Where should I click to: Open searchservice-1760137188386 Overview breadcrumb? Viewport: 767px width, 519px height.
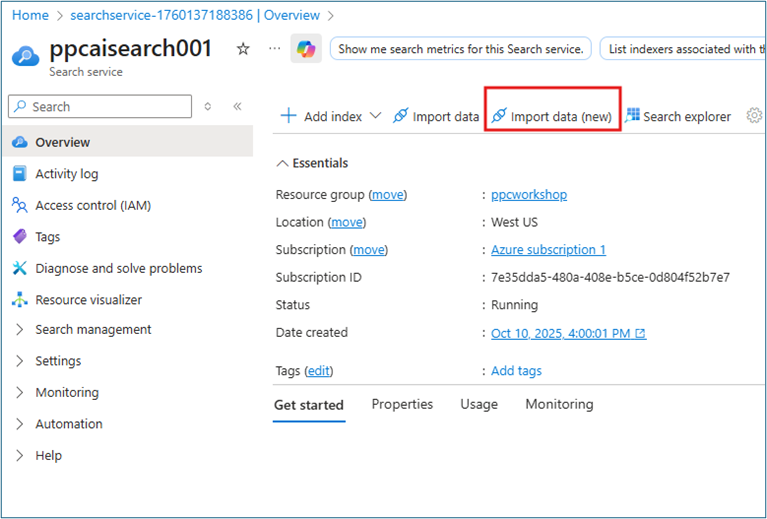[x=195, y=15]
